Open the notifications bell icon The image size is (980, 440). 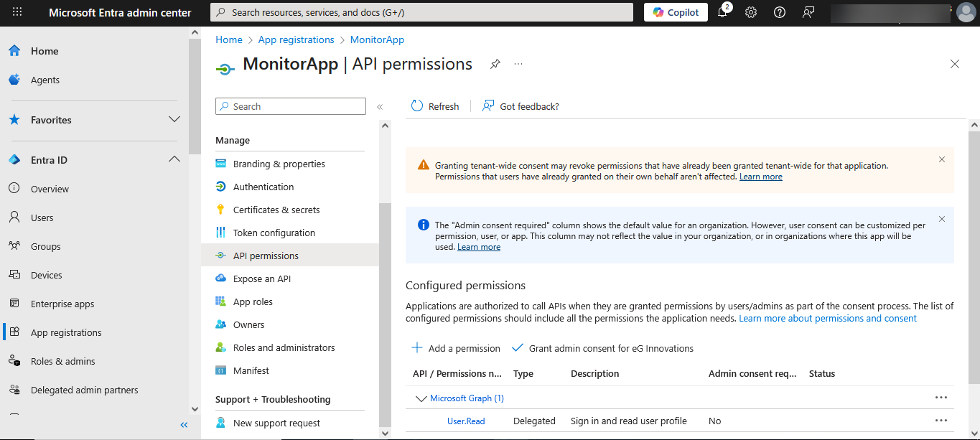click(x=722, y=12)
